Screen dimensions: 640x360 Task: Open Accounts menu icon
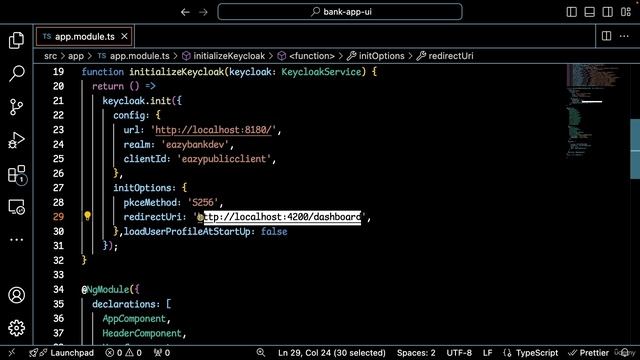(16, 295)
